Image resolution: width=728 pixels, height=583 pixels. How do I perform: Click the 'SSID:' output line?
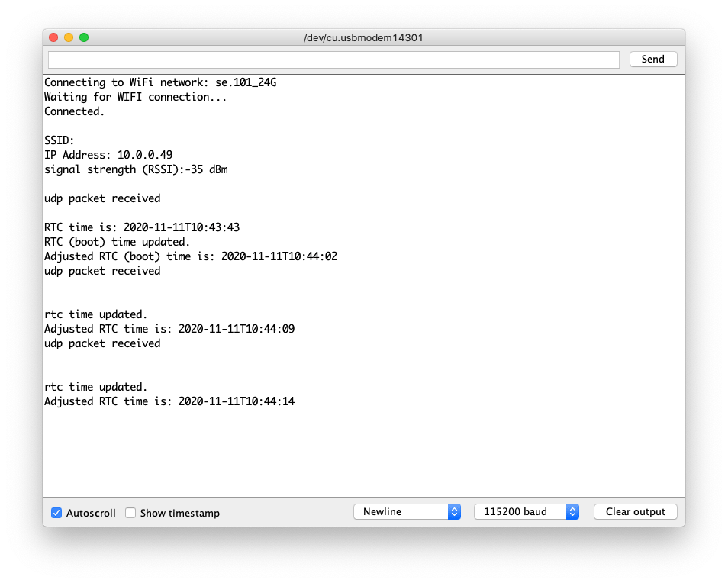pyautogui.click(x=59, y=140)
